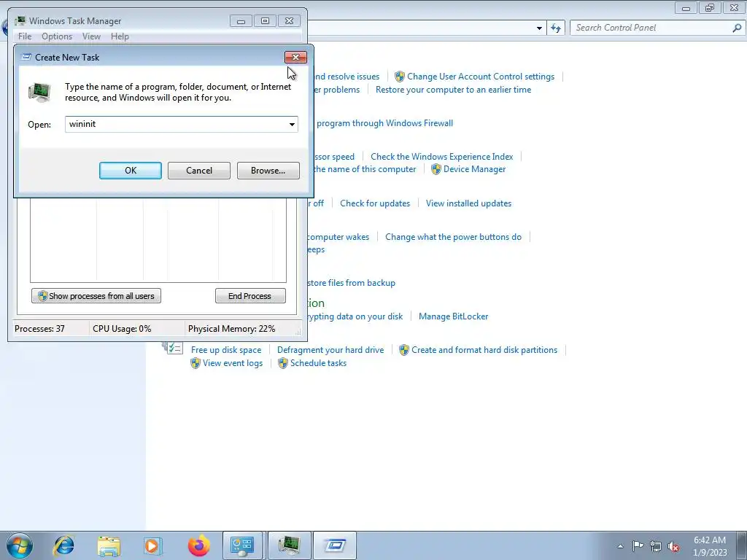Click shield icon beside User Account Control

point(400,77)
